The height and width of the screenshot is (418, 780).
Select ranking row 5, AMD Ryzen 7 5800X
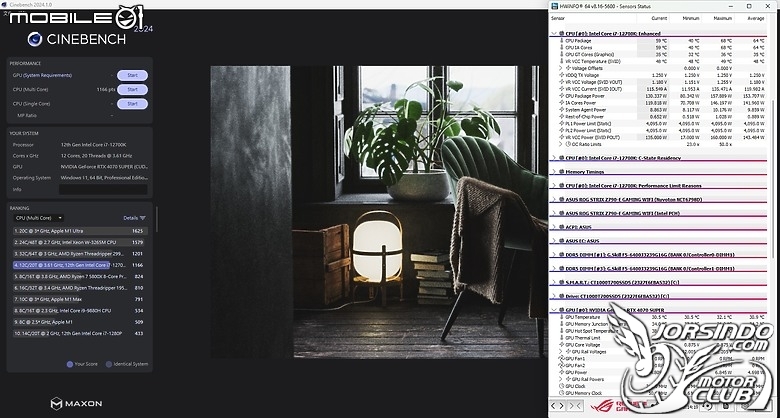click(x=79, y=277)
